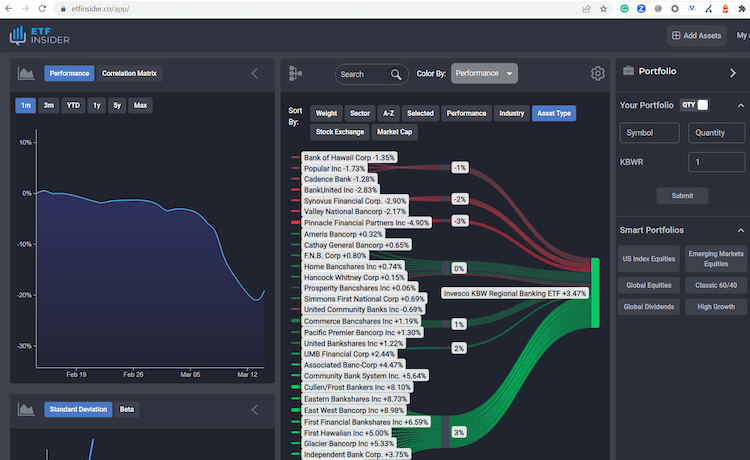Choose Classic 60/40 smart portfolio
The width and height of the screenshot is (750, 460).
pyautogui.click(x=716, y=285)
